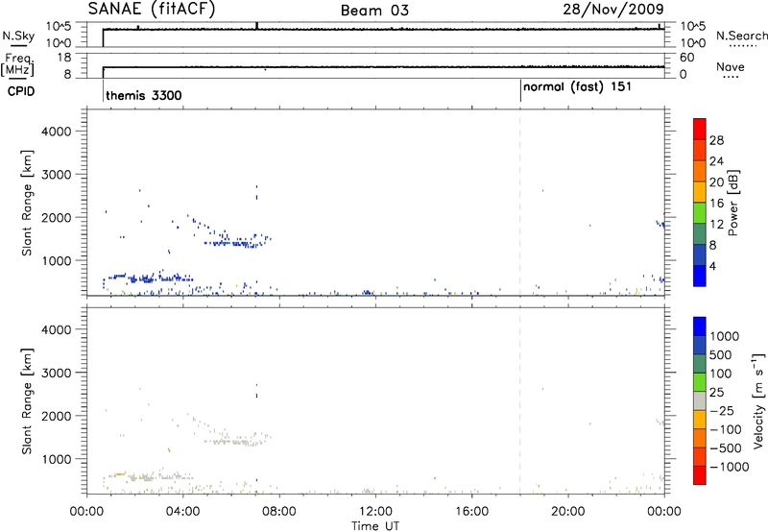Image resolution: width=768 pixels, height=532 pixels.
Task: Click the '4000' tick on power panel
Action: click(x=57, y=132)
